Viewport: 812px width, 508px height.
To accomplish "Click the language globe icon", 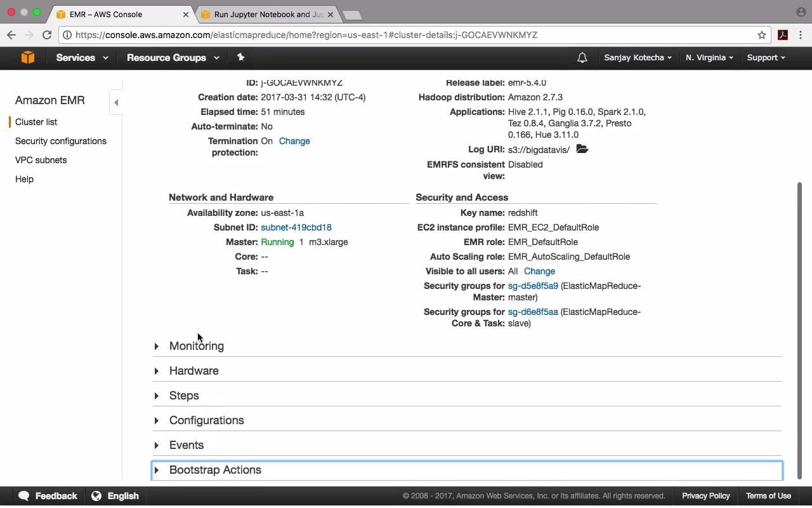I will (x=96, y=496).
